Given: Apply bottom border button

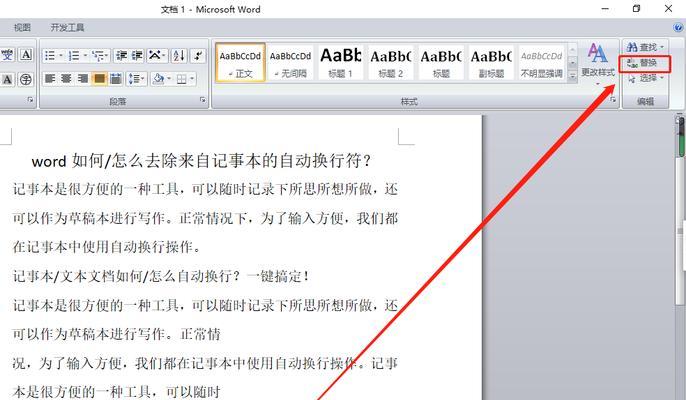Looking at the screenshot, I should [x=182, y=79].
